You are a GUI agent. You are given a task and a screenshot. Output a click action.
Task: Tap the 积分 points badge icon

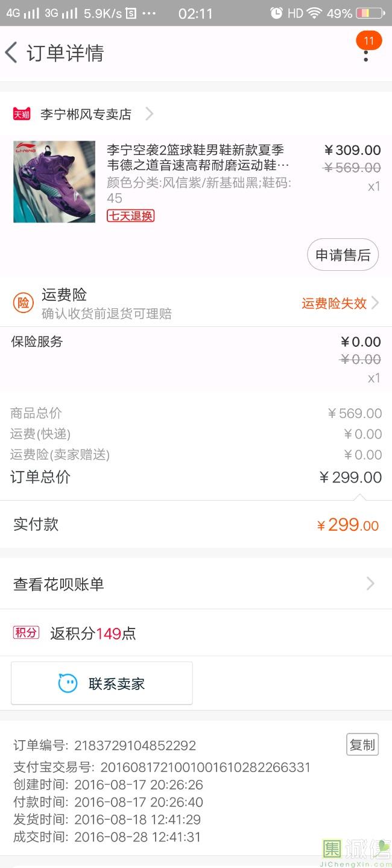click(26, 633)
